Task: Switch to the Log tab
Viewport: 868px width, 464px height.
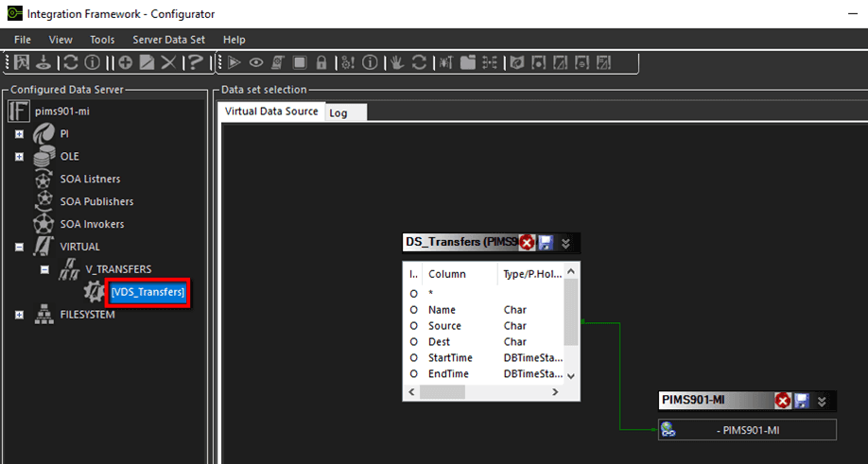Action: click(x=345, y=112)
